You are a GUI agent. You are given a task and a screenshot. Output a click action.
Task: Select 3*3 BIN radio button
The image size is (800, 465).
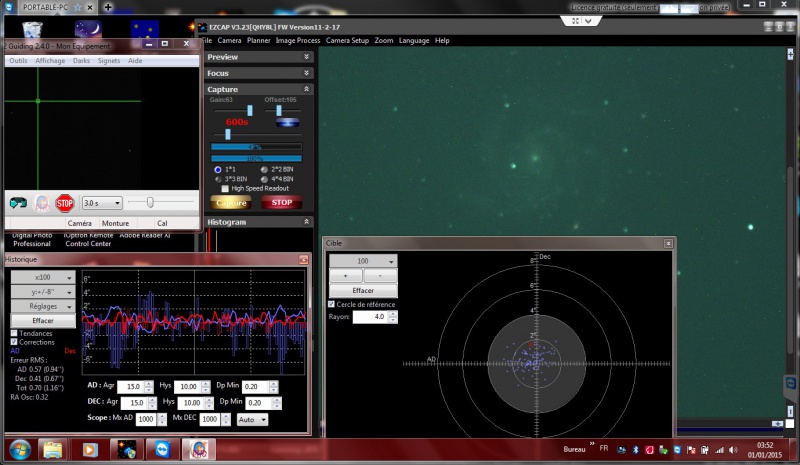coord(218,179)
